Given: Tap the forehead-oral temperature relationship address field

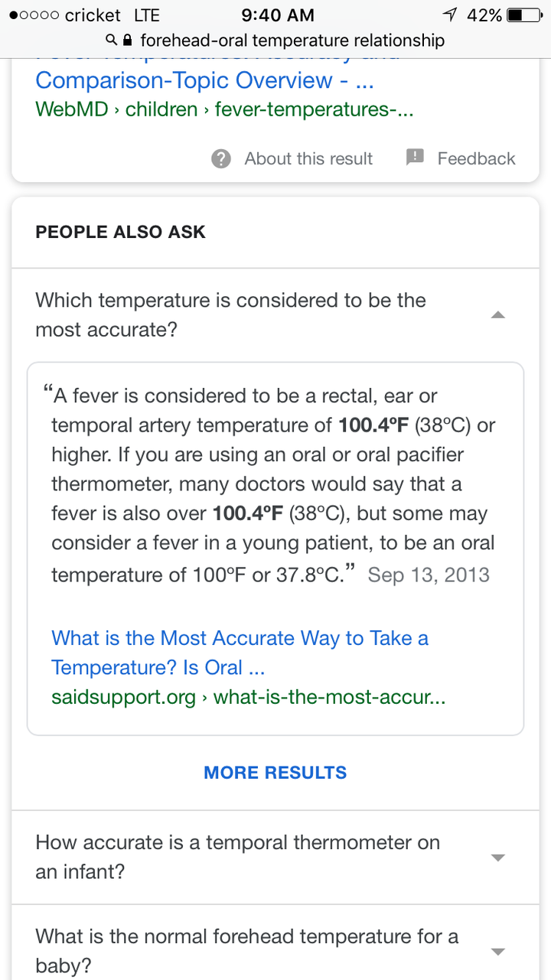Looking at the screenshot, I should 292,40.
